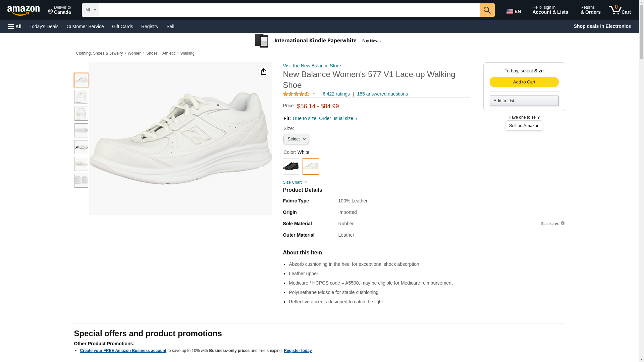Click the Sponsored info icon
644x362 pixels.
(562, 223)
